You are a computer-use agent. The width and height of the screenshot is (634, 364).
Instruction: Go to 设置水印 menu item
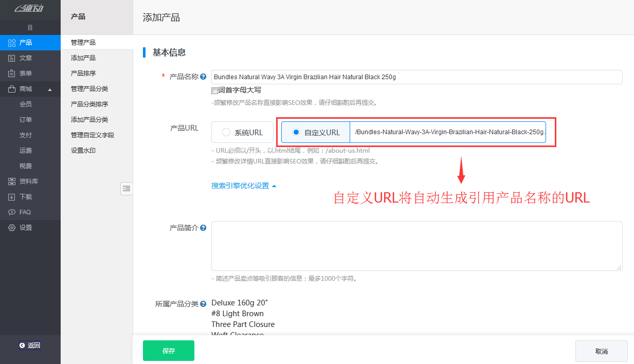point(83,151)
